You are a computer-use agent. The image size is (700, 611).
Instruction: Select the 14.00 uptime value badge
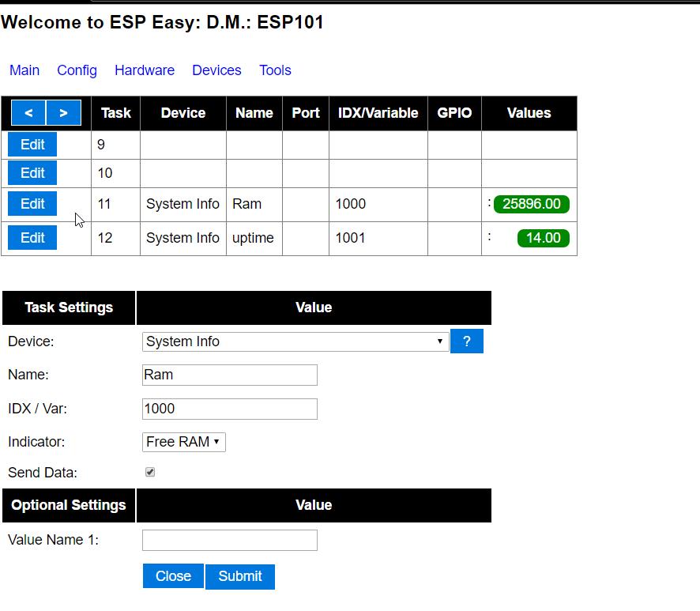point(544,238)
